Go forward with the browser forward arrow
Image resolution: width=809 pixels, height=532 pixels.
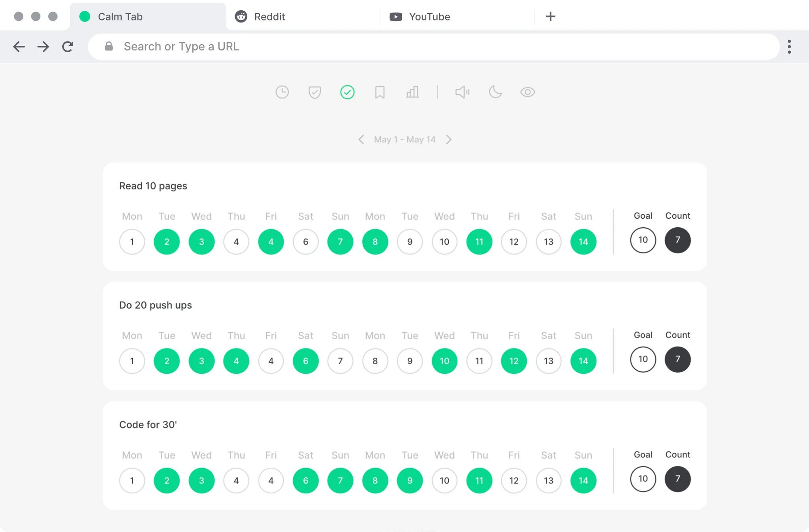tap(43, 47)
